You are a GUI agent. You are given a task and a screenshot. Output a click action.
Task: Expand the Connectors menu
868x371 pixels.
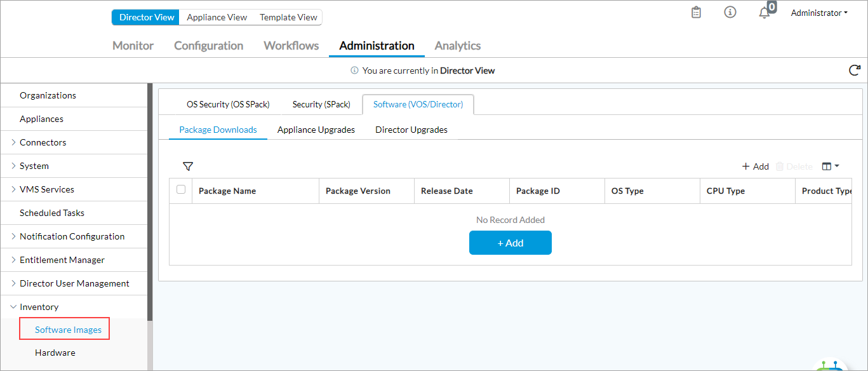(x=14, y=142)
